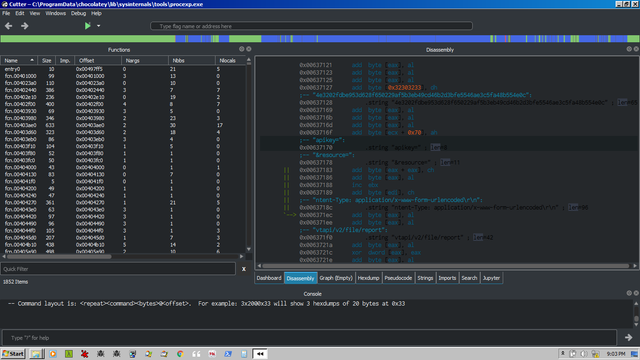Click the console command input field
This screenshot has width=640, height=360.
(x=309, y=338)
